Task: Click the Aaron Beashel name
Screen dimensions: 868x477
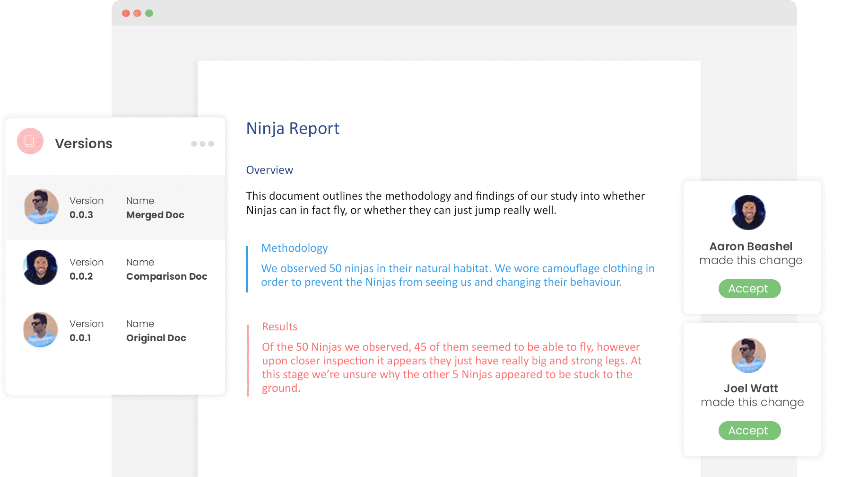Action: 751,247
